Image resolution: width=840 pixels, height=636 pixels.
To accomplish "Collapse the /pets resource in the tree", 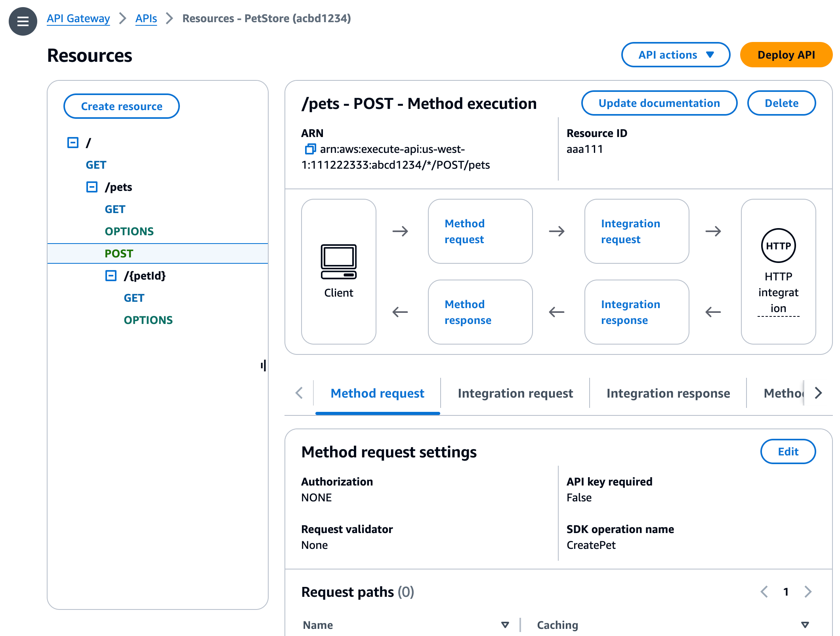I will click(92, 187).
